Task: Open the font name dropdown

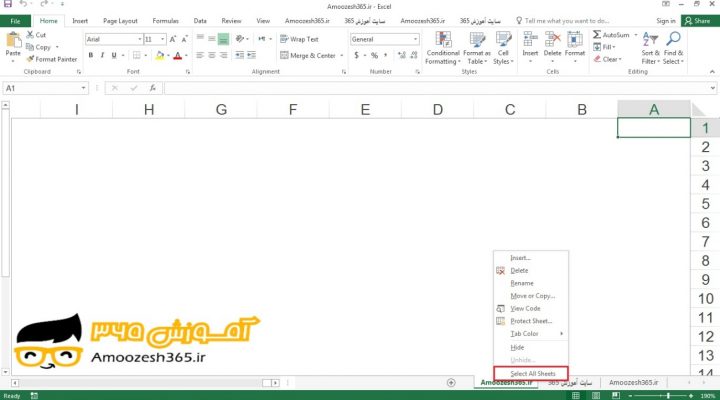Action: coord(140,39)
